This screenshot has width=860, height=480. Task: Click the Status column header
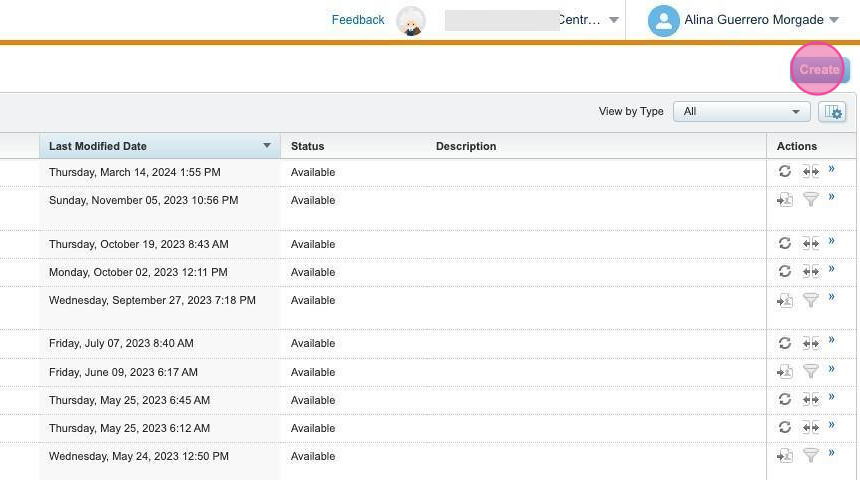307,146
